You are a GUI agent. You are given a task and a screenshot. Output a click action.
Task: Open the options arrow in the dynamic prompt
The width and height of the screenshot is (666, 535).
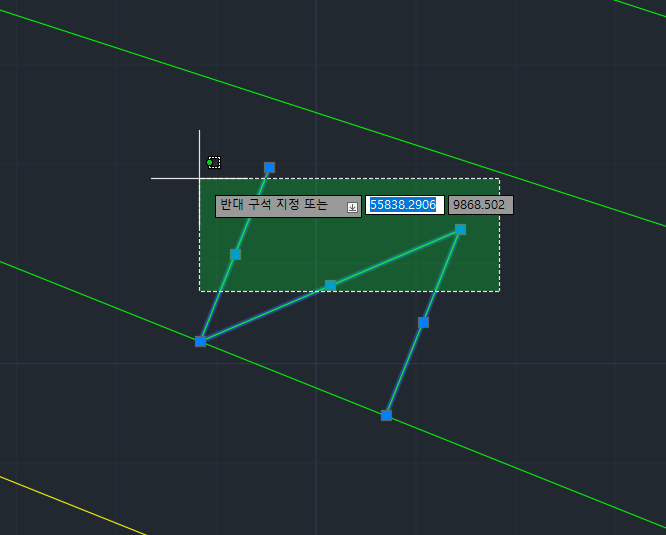point(352,207)
